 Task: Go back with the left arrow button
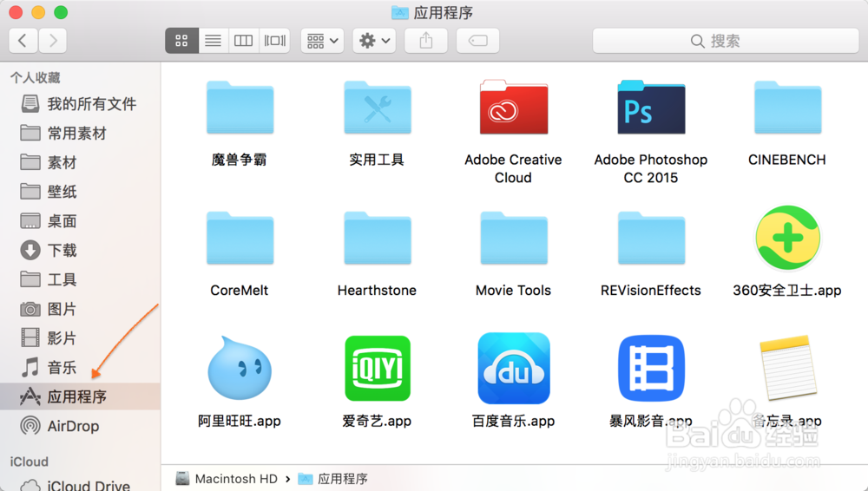tap(23, 41)
